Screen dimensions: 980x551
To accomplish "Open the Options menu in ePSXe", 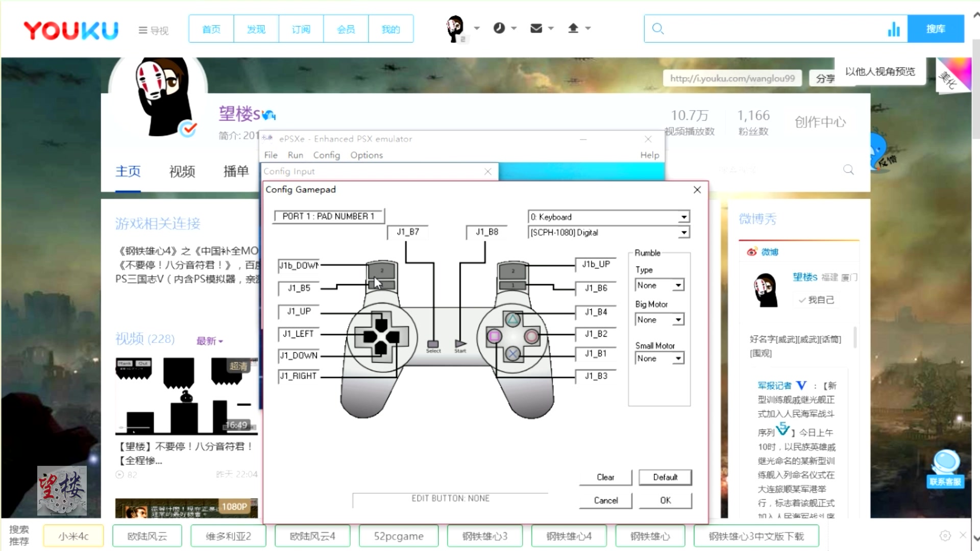I will pos(366,155).
